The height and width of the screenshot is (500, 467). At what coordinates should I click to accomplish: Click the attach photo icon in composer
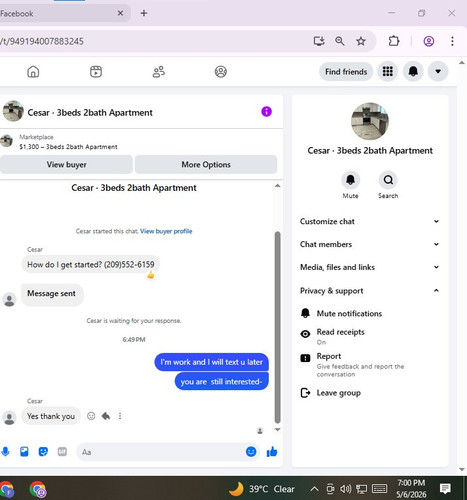[24, 452]
